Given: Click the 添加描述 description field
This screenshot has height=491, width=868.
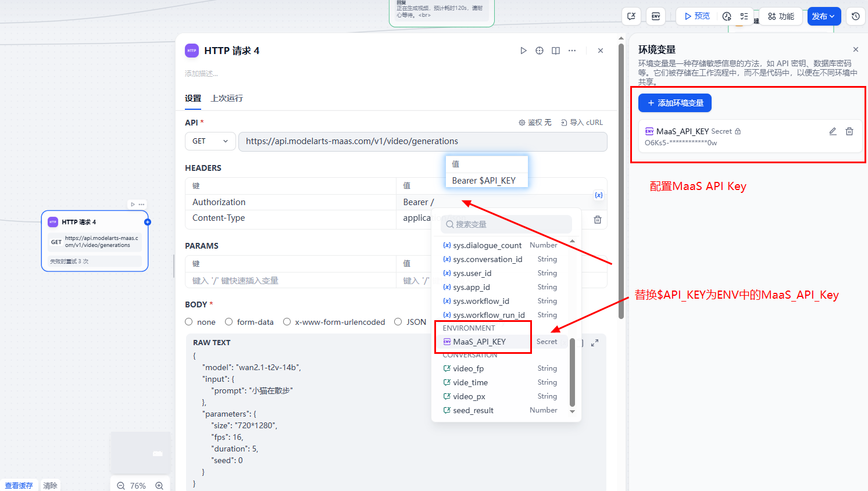Looking at the screenshot, I should (202, 74).
